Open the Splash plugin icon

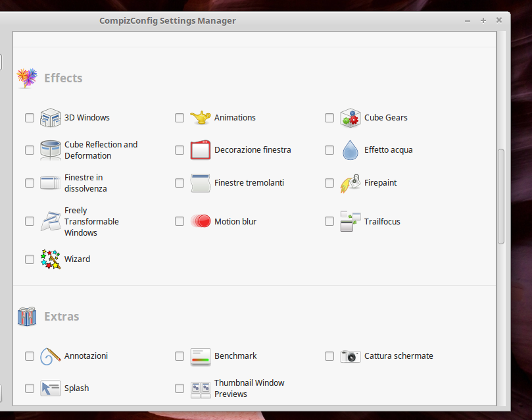click(51, 388)
